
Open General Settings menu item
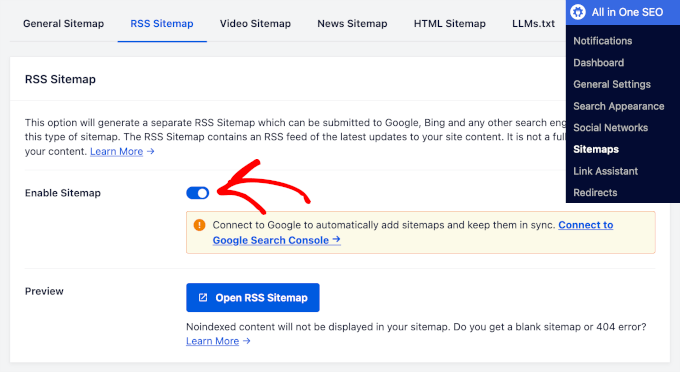coord(612,84)
